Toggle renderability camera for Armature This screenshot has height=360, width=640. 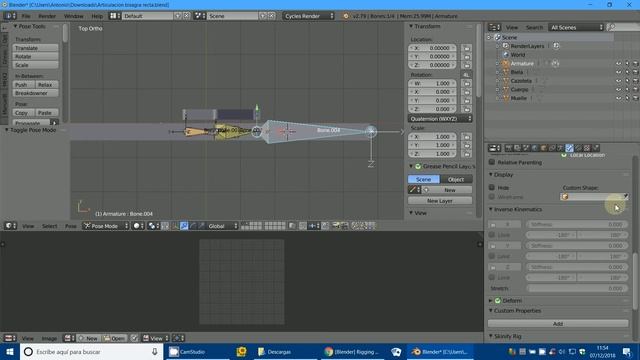click(x=636, y=64)
